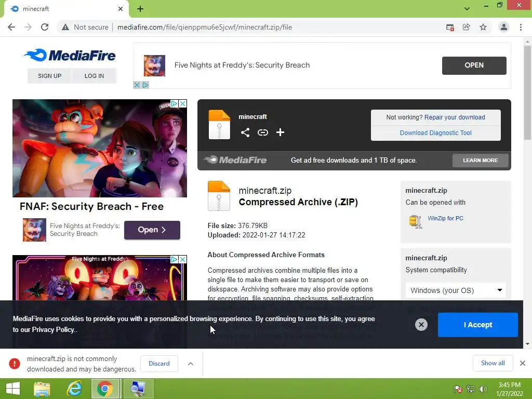532x399 pixels.
Task: Click LEARN MORE button
Action: click(x=481, y=160)
